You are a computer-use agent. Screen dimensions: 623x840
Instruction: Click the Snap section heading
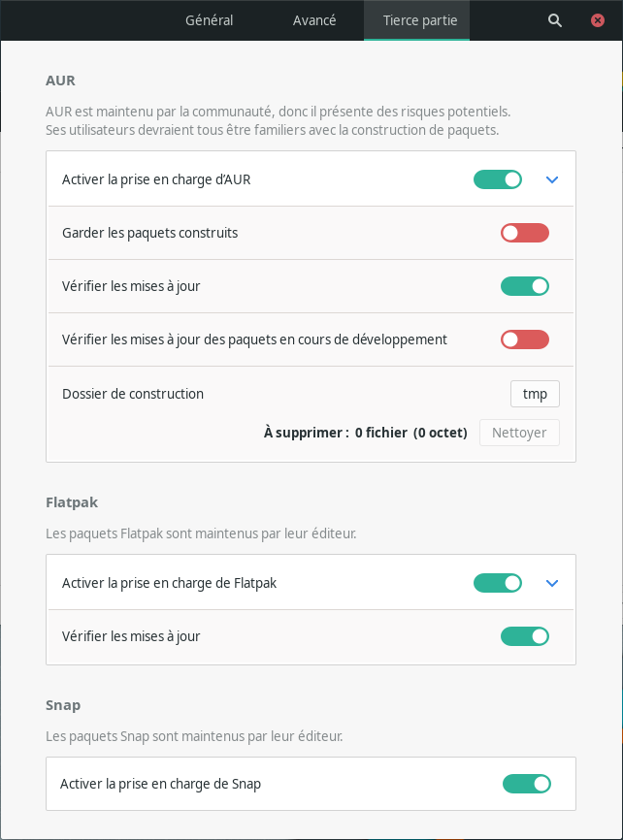[x=62, y=705]
